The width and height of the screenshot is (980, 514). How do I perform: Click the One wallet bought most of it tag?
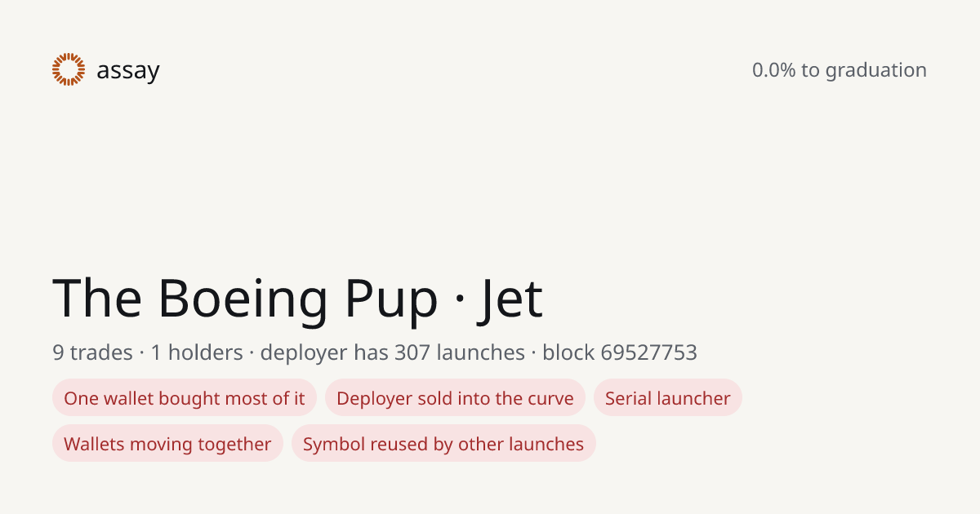[x=185, y=397]
